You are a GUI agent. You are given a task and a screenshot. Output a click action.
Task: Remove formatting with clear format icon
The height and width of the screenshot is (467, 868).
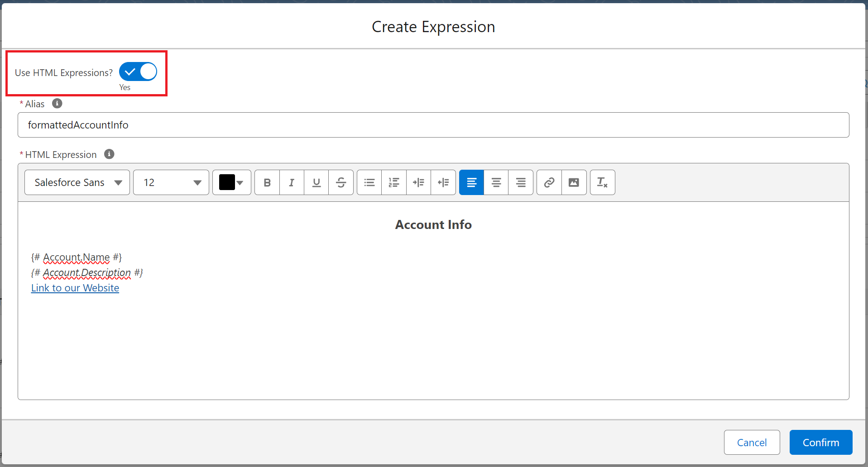point(602,182)
